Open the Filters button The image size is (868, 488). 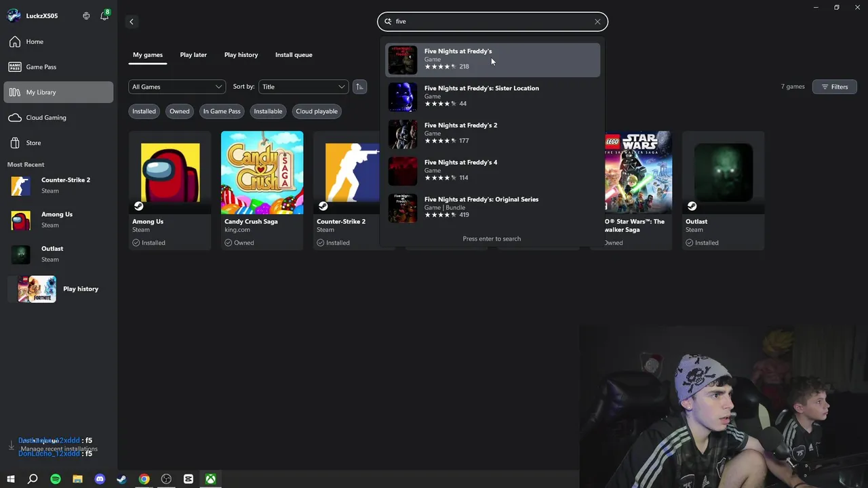pos(835,87)
